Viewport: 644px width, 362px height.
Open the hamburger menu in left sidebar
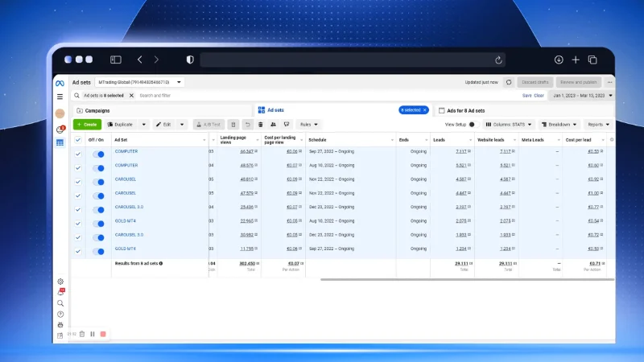[x=60, y=96]
